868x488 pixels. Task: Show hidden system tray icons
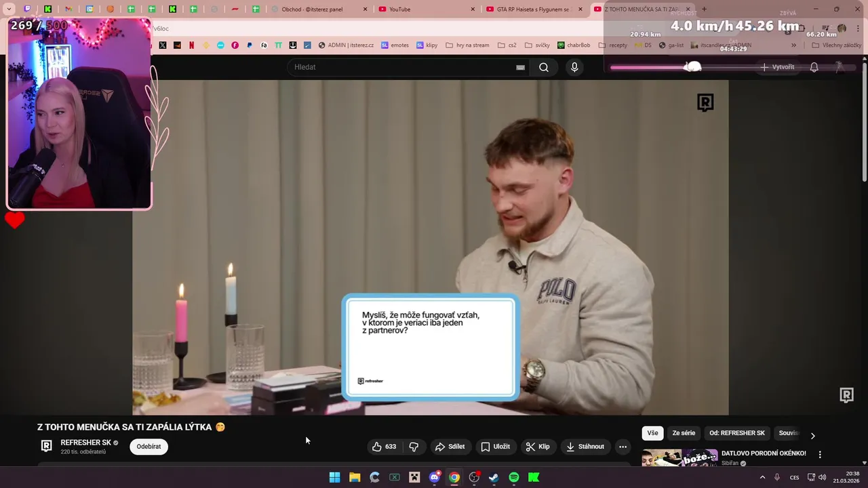pos(762,477)
